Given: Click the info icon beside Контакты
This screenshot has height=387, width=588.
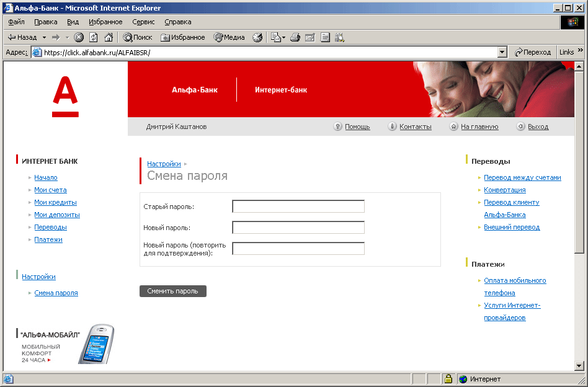Looking at the screenshot, I should pyautogui.click(x=392, y=127).
